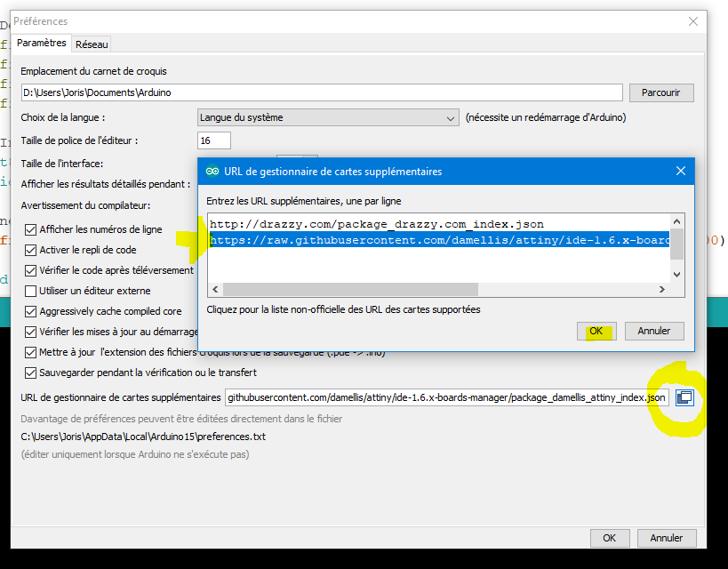Switch to the Réseau tab
This screenshot has height=569, width=728.
pos(92,44)
